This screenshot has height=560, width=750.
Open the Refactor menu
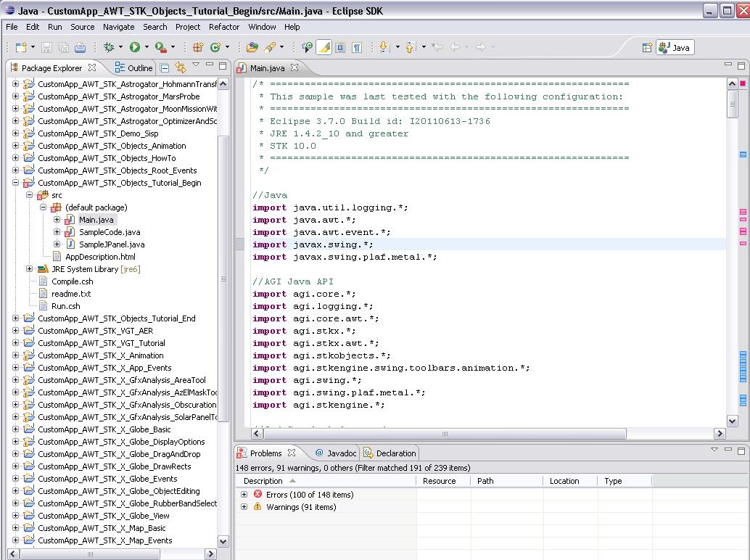(x=223, y=27)
